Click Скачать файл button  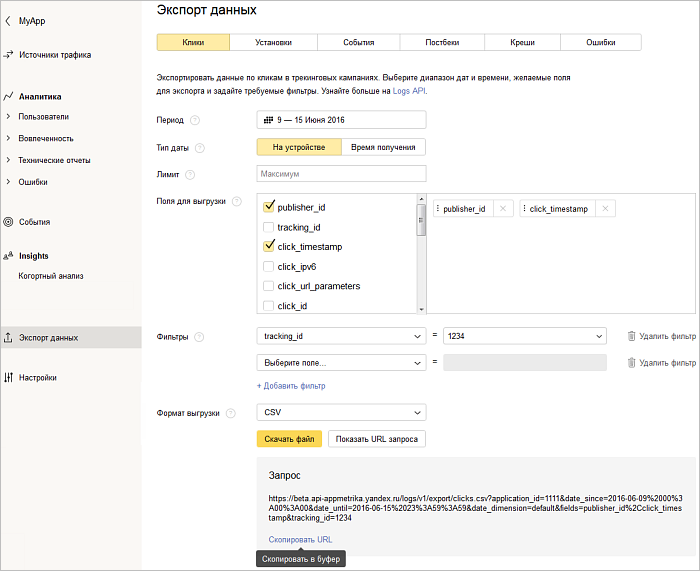click(289, 439)
